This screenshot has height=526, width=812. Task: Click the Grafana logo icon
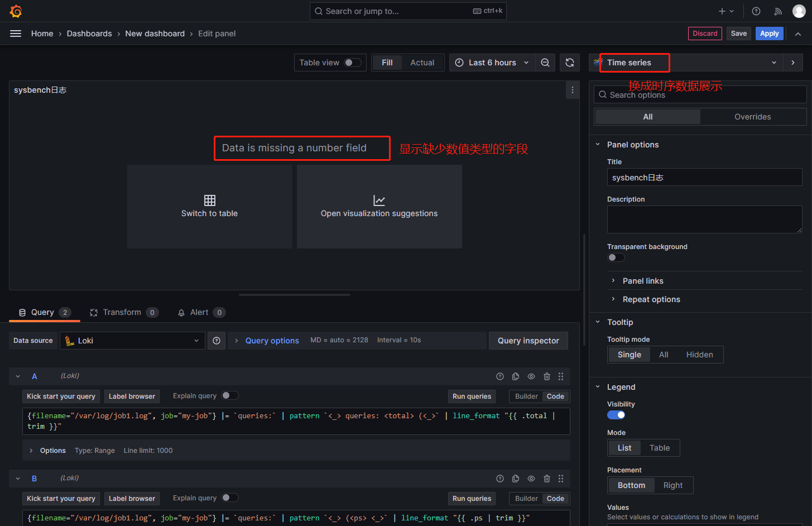pyautogui.click(x=16, y=11)
